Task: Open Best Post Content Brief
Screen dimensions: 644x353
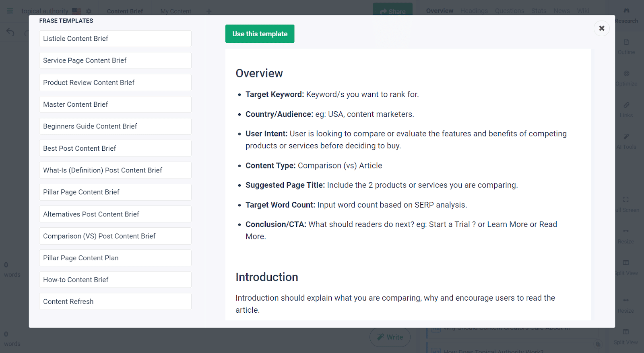Action: coord(115,148)
